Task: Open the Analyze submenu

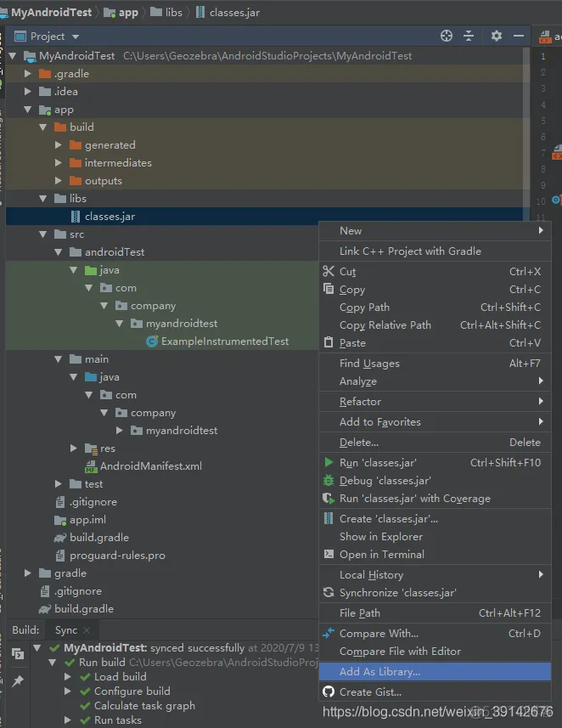Action: click(x=435, y=381)
